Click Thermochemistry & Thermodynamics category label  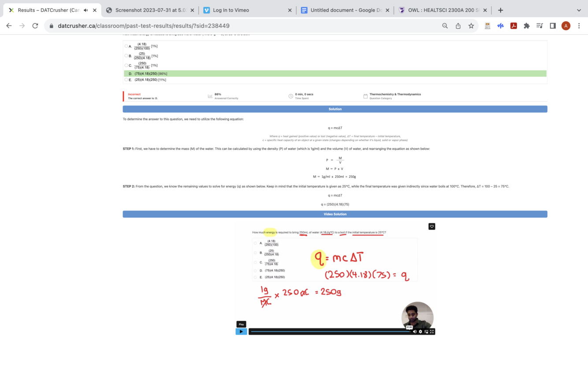[x=395, y=94]
